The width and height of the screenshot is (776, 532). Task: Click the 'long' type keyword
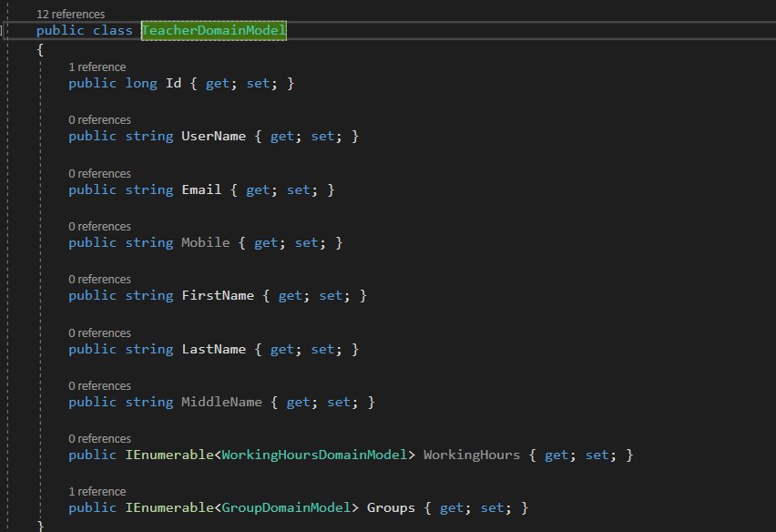tap(141, 83)
